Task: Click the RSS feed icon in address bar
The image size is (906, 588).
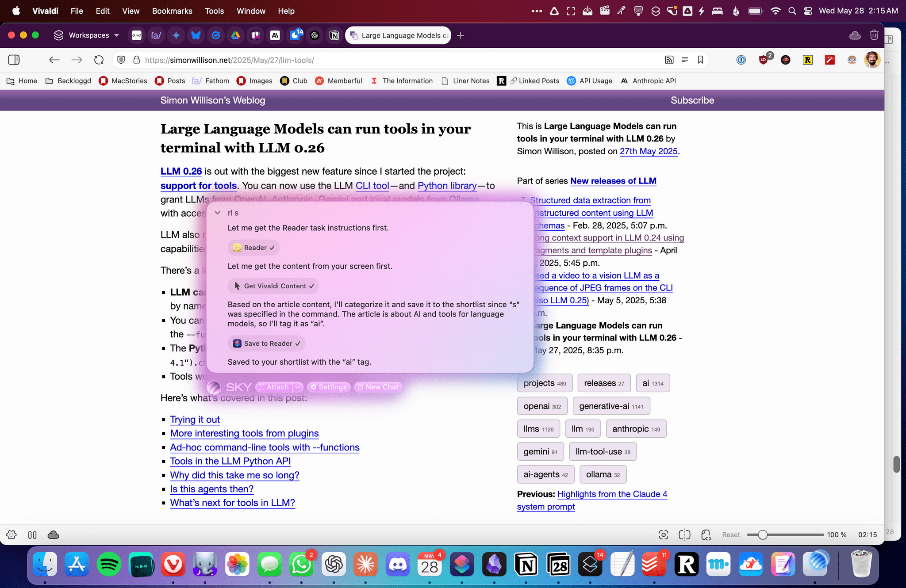Action: click(669, 60)
